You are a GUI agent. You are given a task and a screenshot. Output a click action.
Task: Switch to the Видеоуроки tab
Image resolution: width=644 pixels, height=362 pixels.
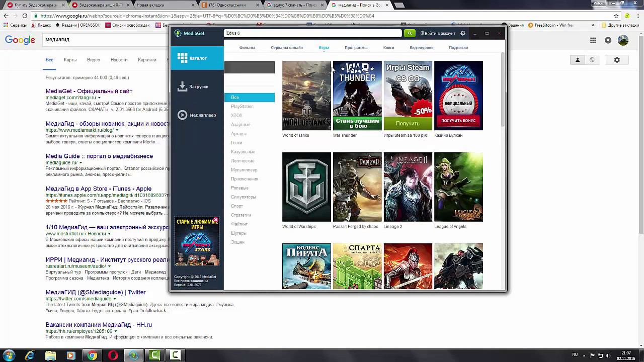point(422,48)
